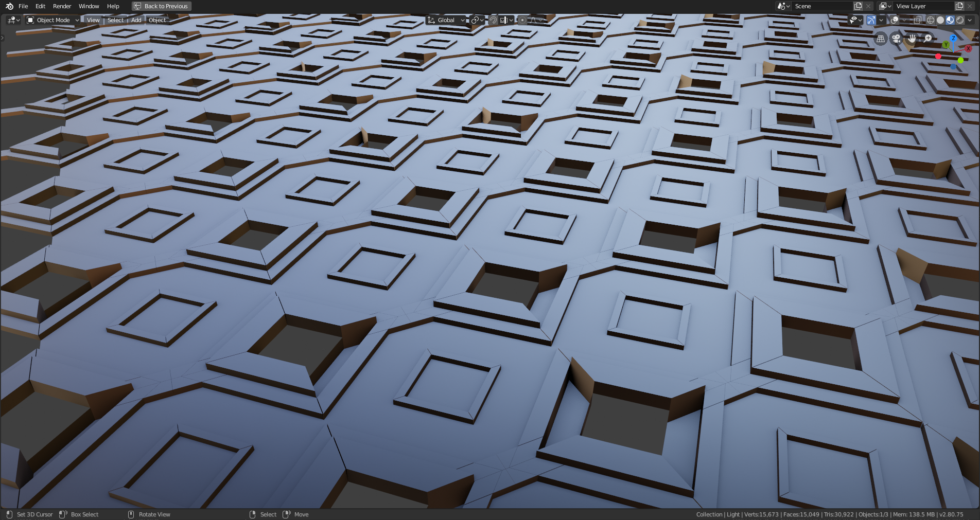Toggle viewport overlays
This screenshot has height=520, width=980.
[x=895, y=20]
